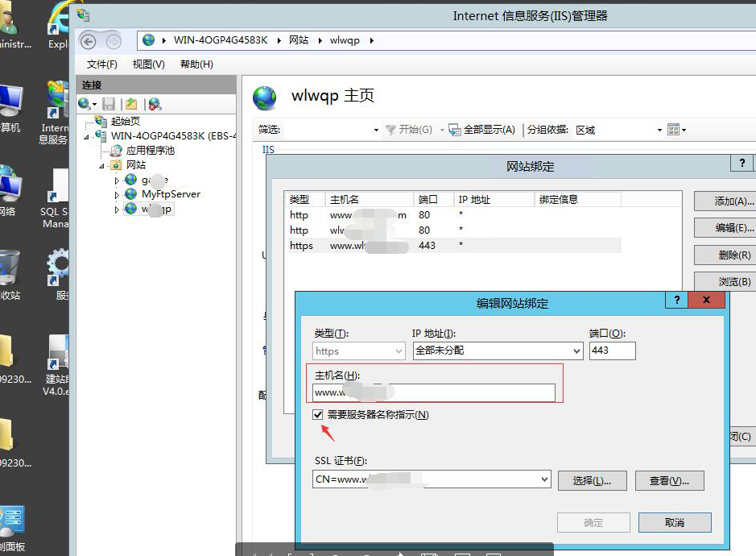The width and height of the screenshot is (756, 556).
Task: Open the IP 地址 dropdown
Action: [576, 351]
